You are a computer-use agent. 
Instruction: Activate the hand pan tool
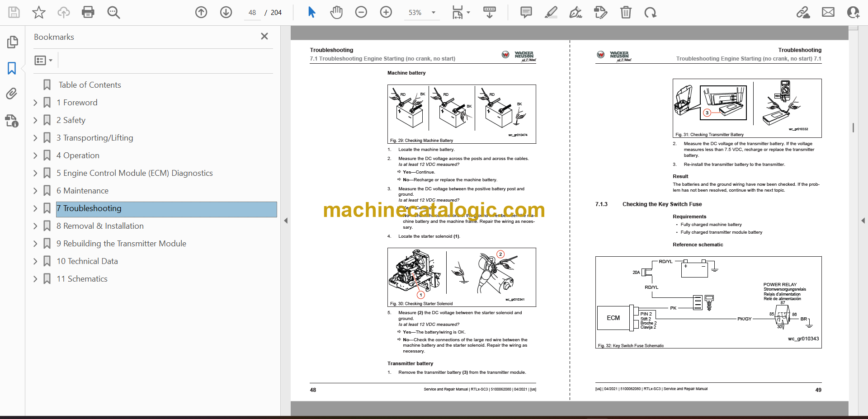336,12
